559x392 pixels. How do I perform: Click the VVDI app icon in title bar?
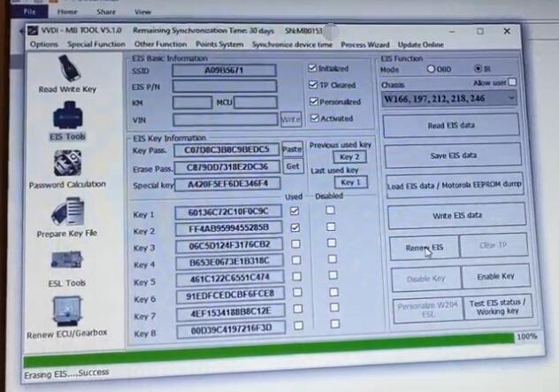point(34,30)
